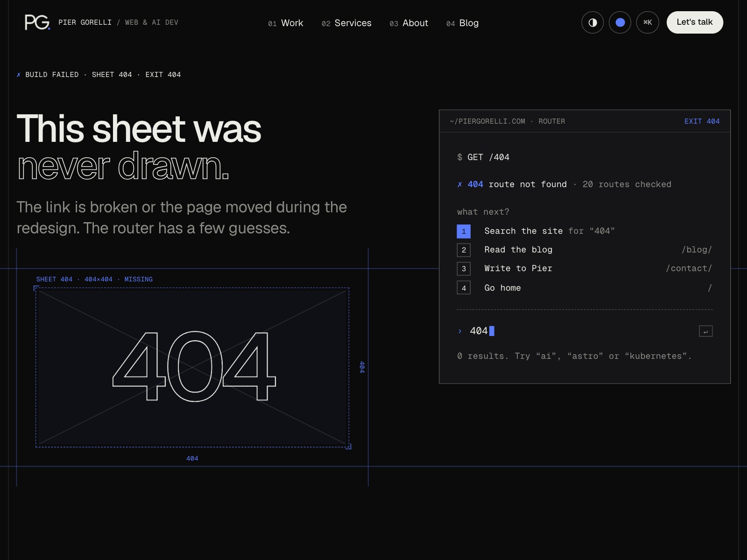Viewport: 747px width, 560px height.
Task: Click the what next? prompt text
Action: [483, 212]
